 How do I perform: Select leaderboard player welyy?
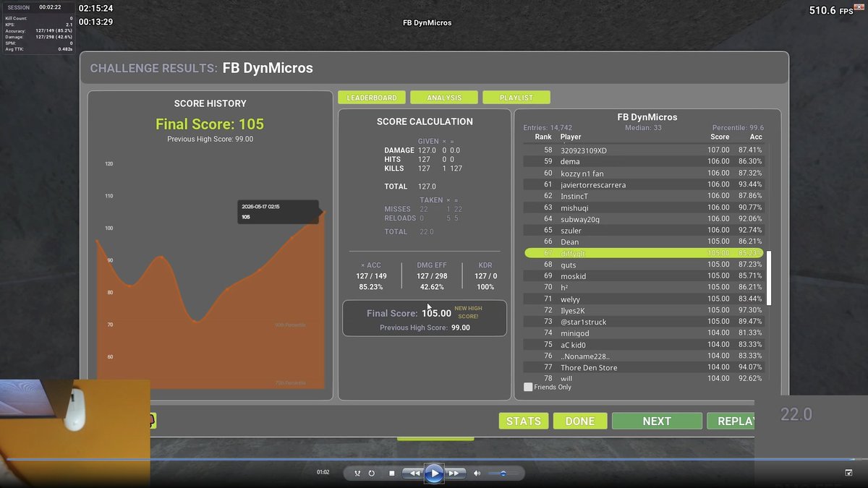644,299
